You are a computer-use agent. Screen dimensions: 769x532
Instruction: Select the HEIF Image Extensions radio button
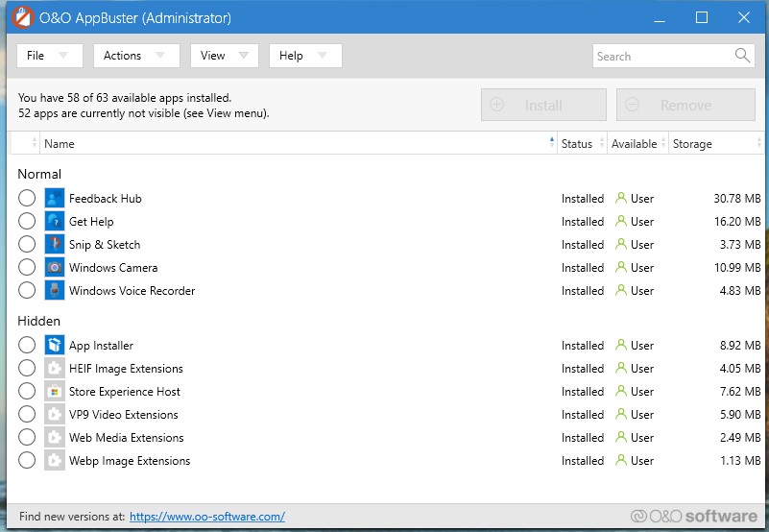27,369
